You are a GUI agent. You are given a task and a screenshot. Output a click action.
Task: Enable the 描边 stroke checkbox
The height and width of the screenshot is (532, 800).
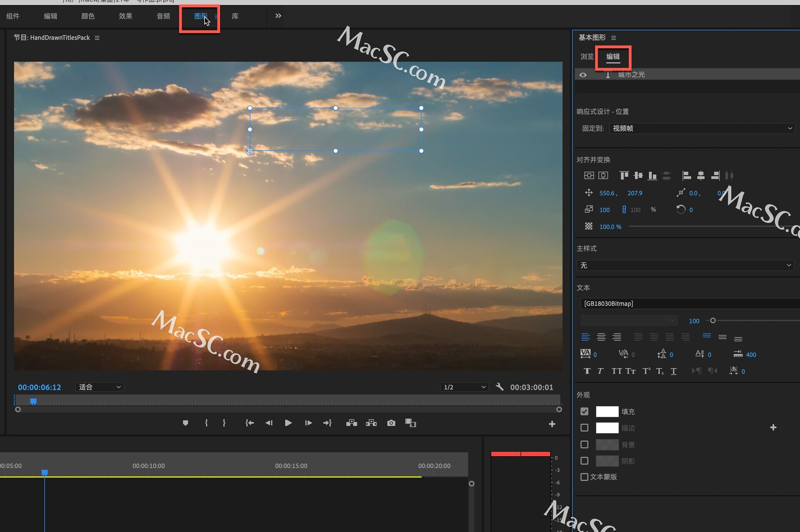coord(584,427)
